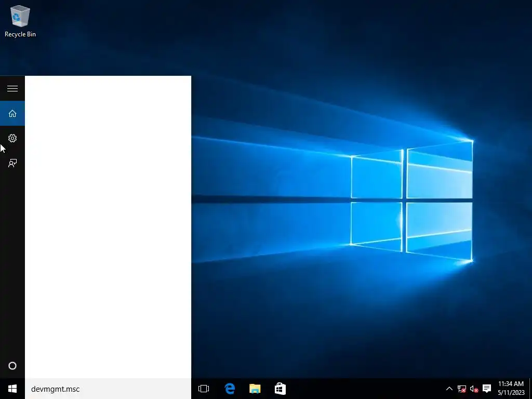This screenshot has height=399, width=532.
Task: Expand the search panel hamburger menu
Action: click(x=12, y=88)
